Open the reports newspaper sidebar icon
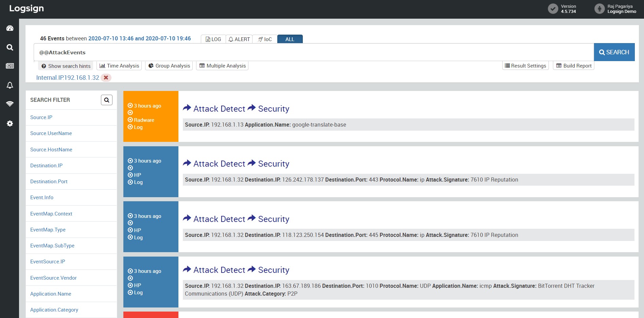Image resolution: width=644 pixels, height=318 pixels. (x=10, y=66)
